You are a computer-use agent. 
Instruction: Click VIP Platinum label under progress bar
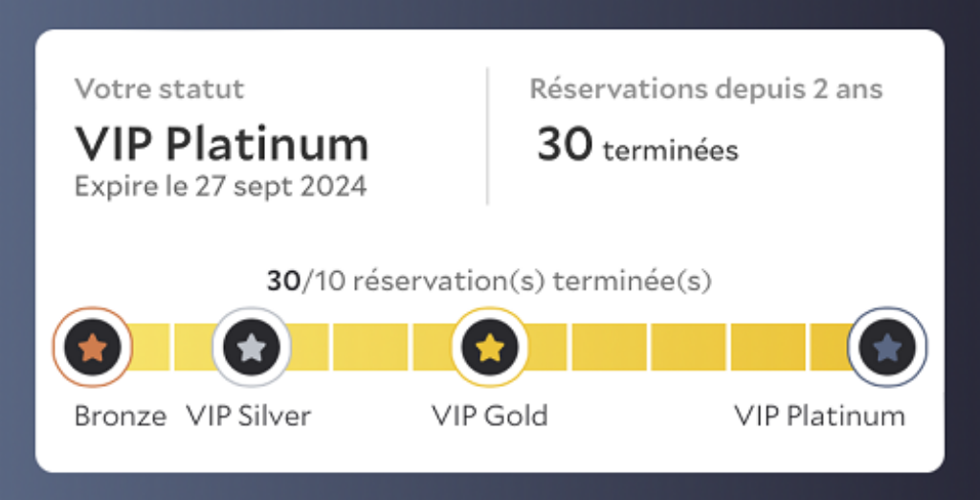coord(819,417)
